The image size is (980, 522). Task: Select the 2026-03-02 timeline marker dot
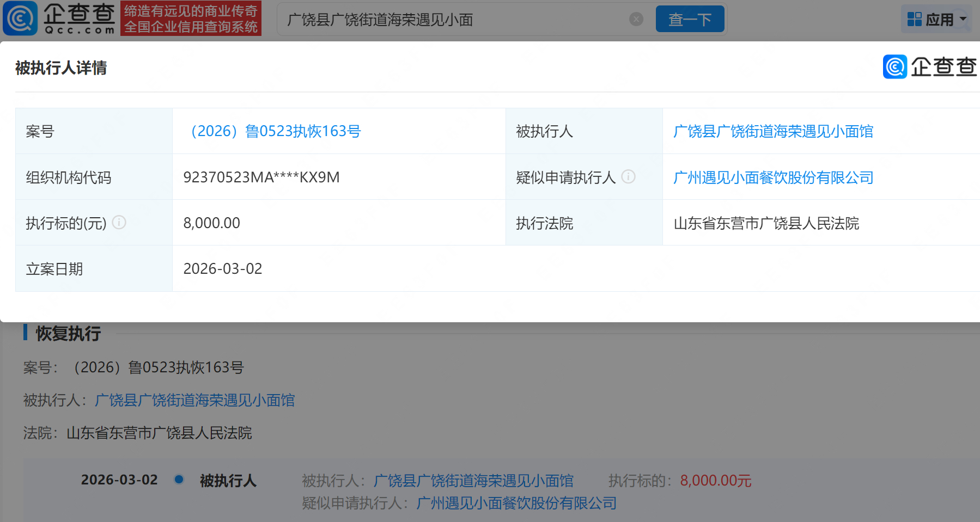pyautogui.click(x=179, y=480)
